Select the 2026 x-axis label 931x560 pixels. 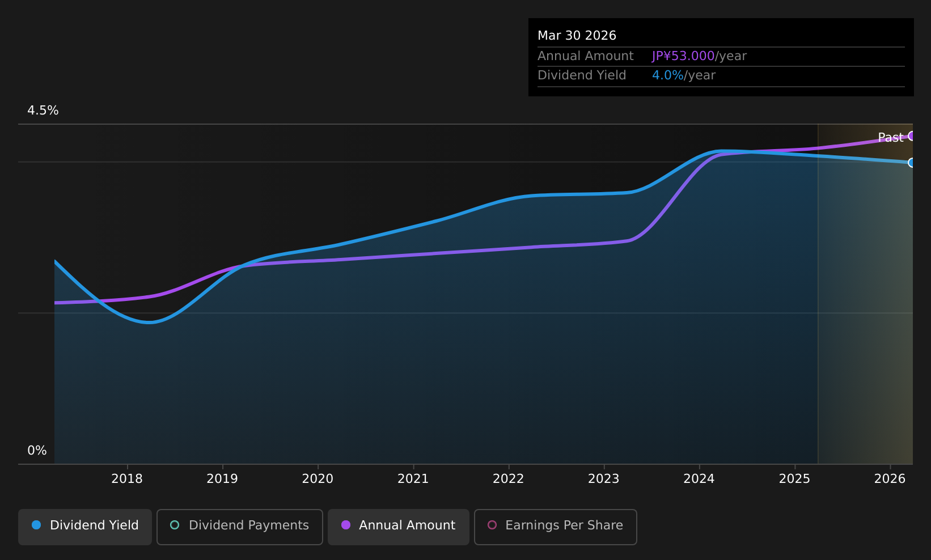(x=890, y=479)
